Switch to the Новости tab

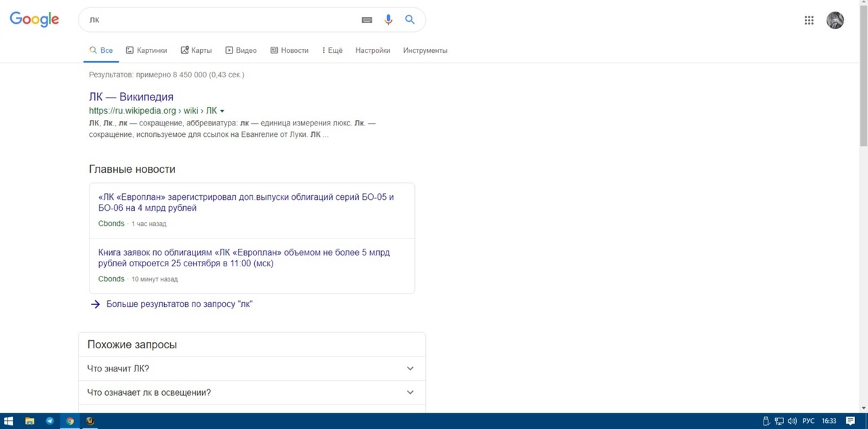tap(289, 50)
